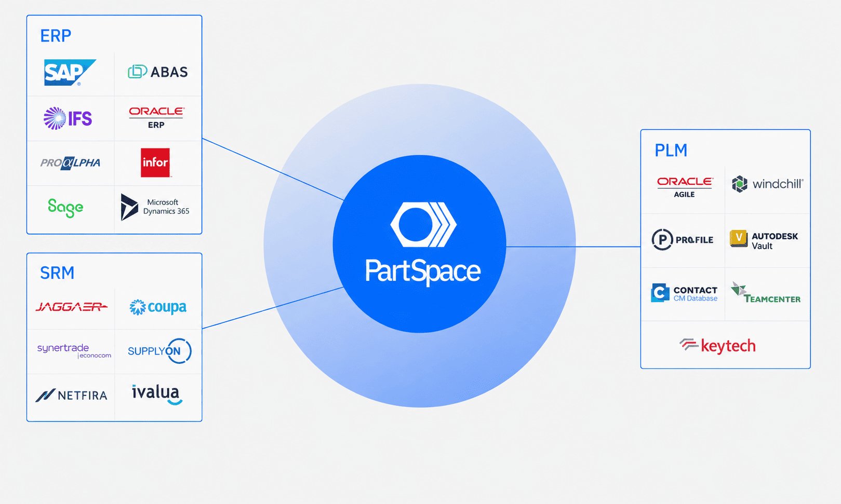Screen dimensions: 841x504
Task: Select the ABAS logo
Action: click(x=158, y=72)
